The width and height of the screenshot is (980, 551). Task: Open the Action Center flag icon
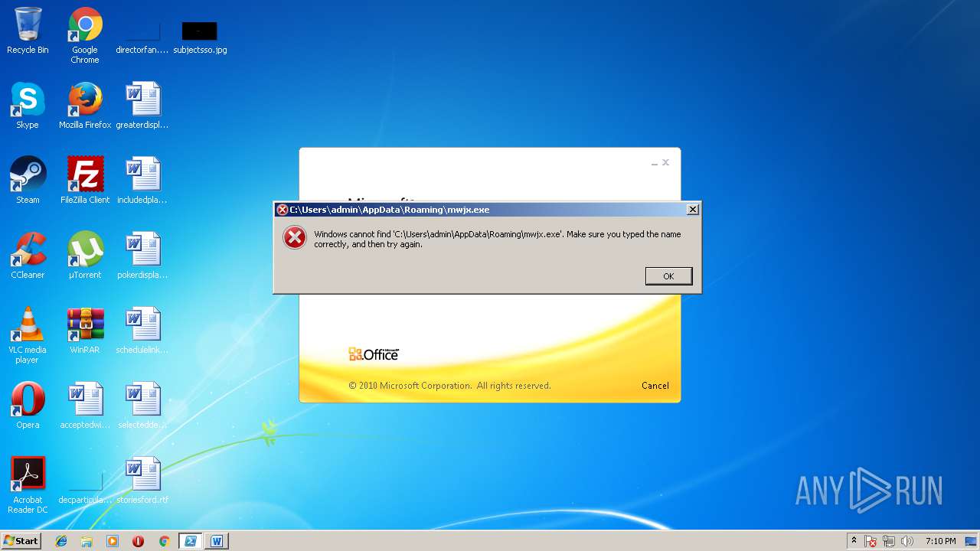coord(871,541)
